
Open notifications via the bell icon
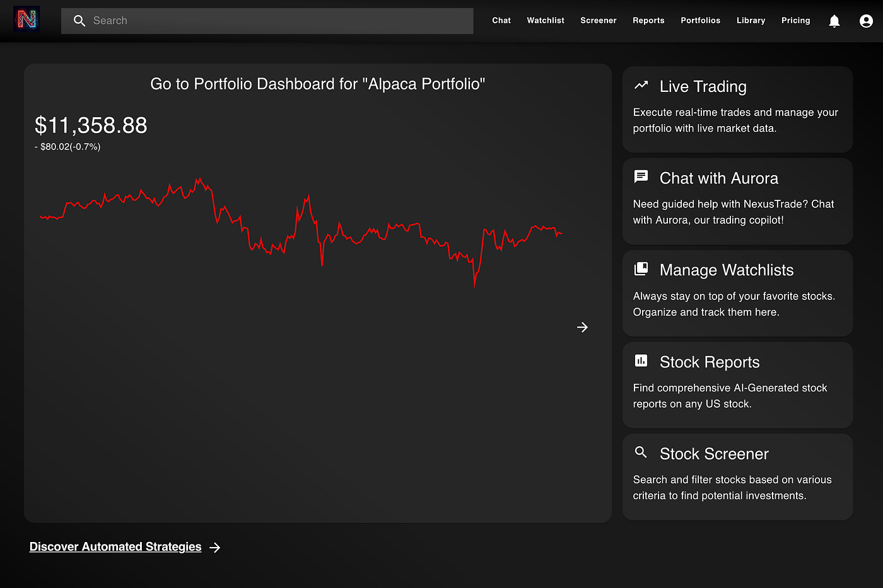point(834,21)
